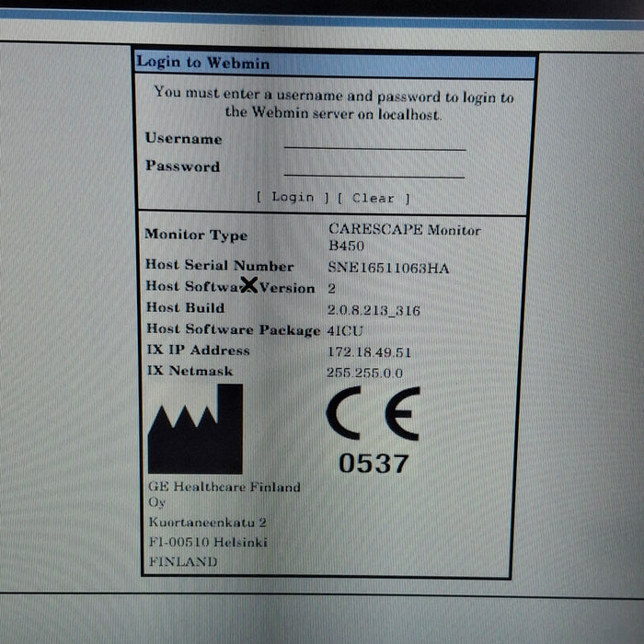Image resolution: width=644 pixels, height=644 pixels.
Task: Click IP address 172.18.49.51
Action: click(x=369, y=352)
